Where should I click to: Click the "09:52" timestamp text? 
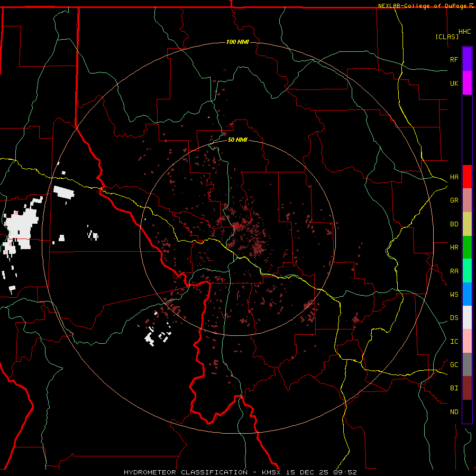346,472
